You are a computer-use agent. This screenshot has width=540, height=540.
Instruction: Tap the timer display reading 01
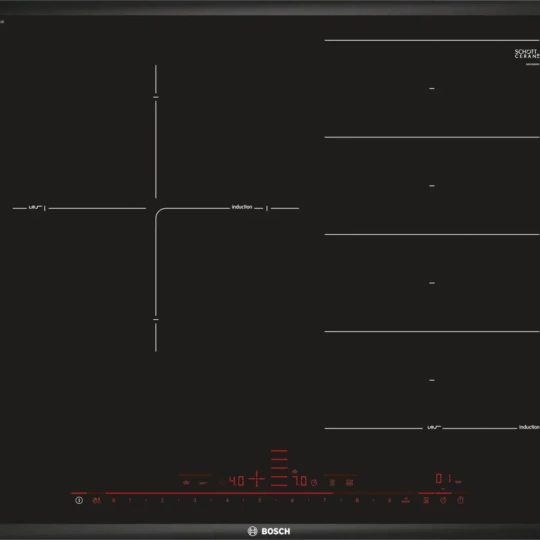(444, 478)
